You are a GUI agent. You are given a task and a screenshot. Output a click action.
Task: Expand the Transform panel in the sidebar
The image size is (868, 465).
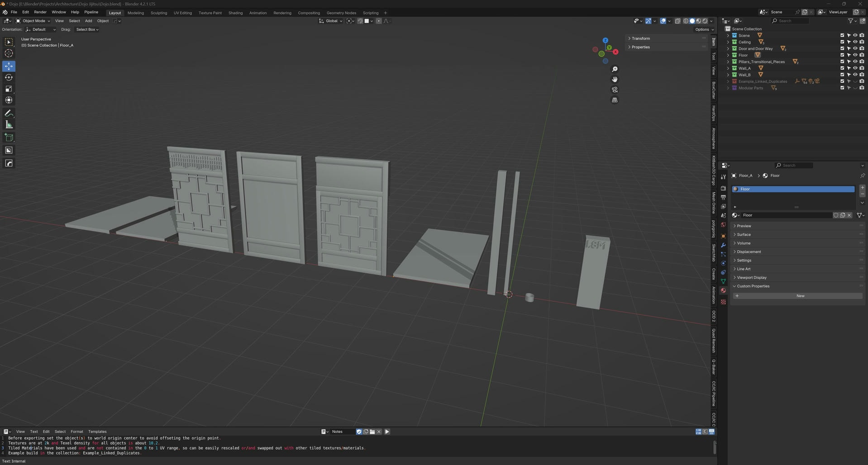point(641,38)
